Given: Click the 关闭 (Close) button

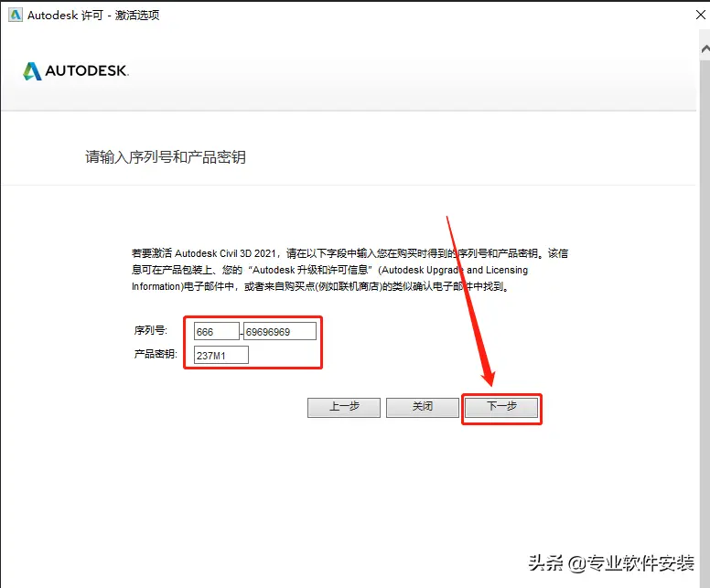Looking at the screenshot, I should pos(423,407).
